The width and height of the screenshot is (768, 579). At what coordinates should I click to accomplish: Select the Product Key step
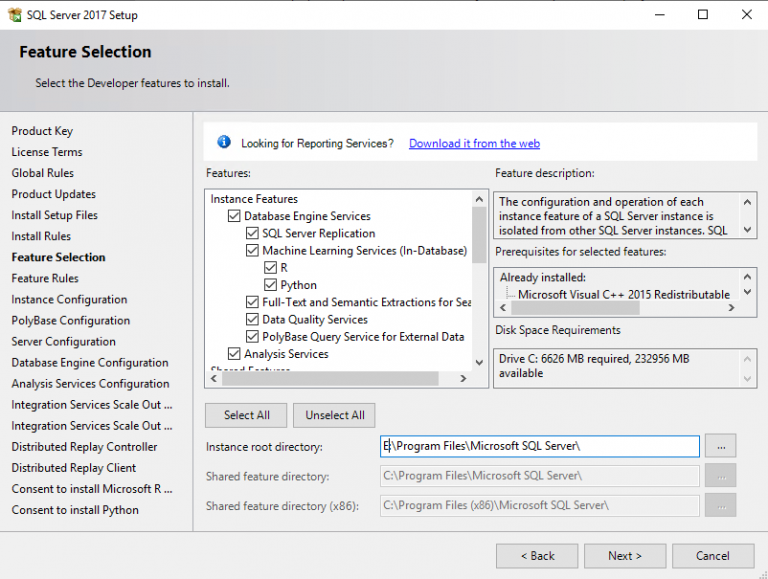coord(42,131)
